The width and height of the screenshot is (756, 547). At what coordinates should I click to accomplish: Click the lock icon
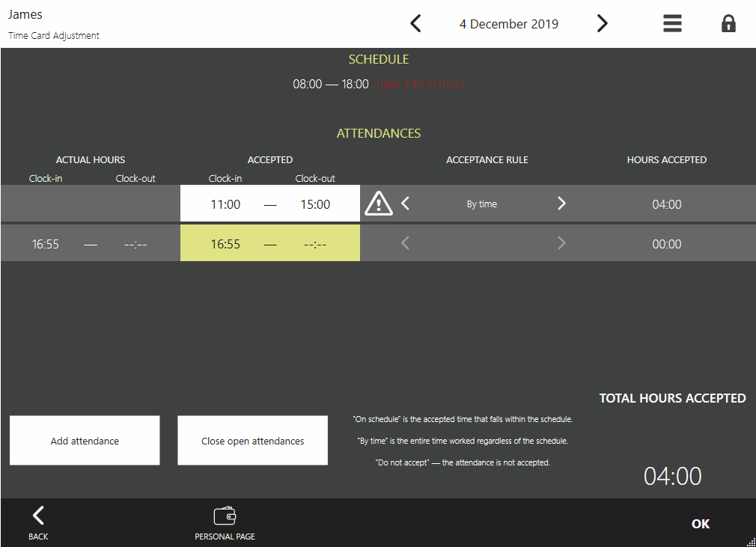(728, 24)
